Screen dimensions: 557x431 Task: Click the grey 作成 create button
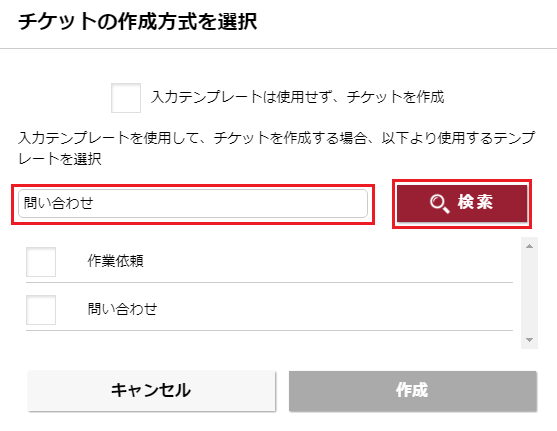click(x=412, y=391)
